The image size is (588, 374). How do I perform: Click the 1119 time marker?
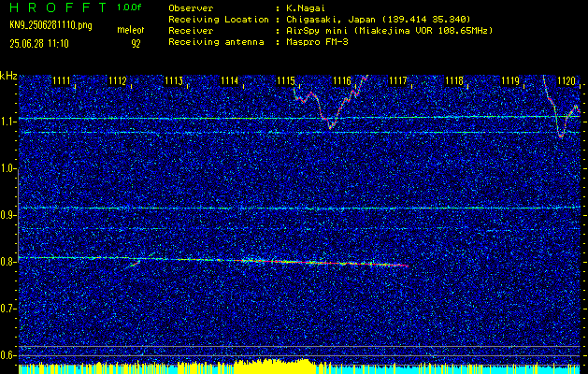(x=510, y=80)
